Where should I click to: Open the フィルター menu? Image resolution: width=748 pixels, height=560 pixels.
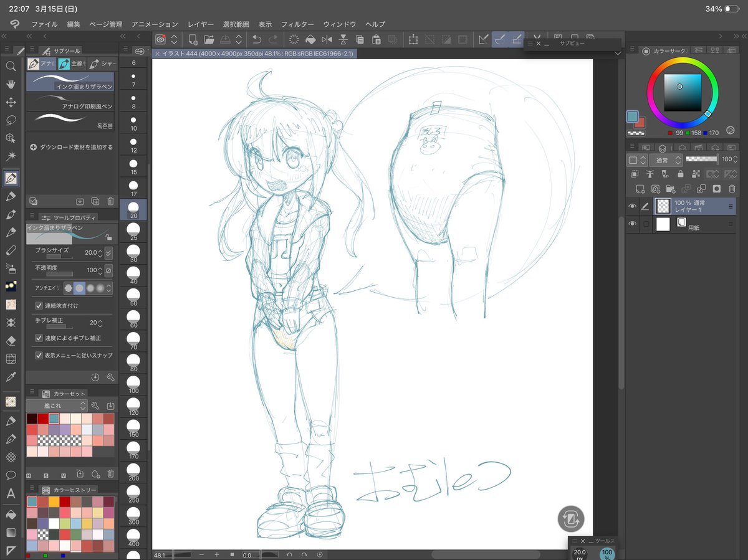297,24
